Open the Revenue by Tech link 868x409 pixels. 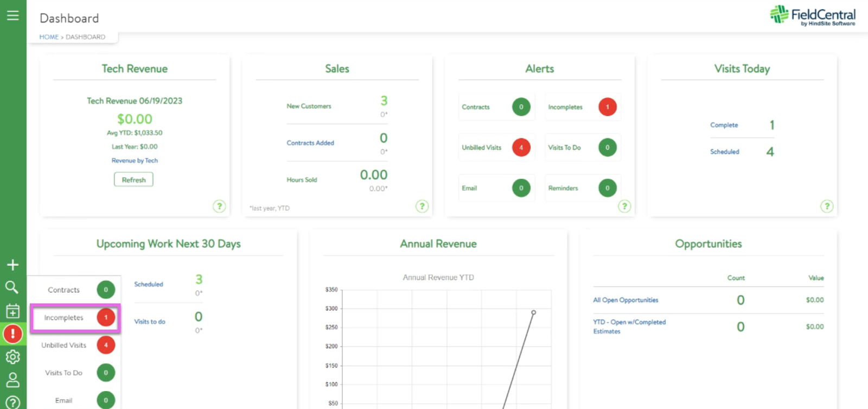[135, 161]
